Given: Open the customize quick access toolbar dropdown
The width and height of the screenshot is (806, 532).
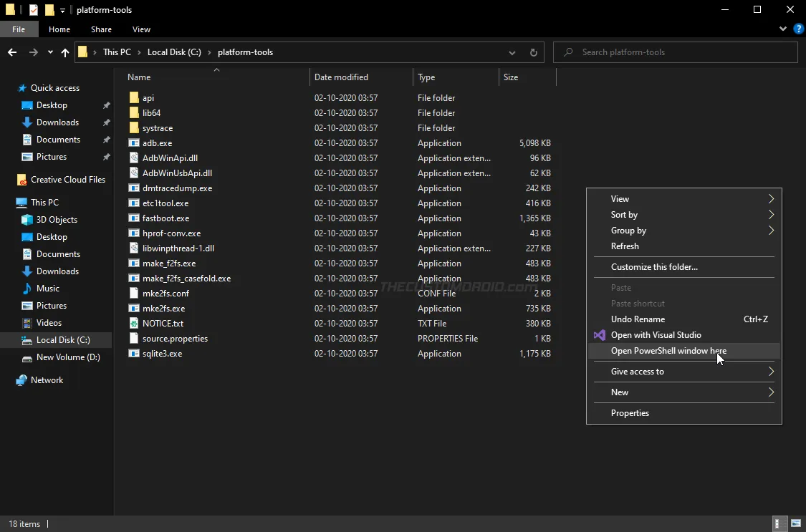Looking at the screenshot, I should (x=62, y=9).
